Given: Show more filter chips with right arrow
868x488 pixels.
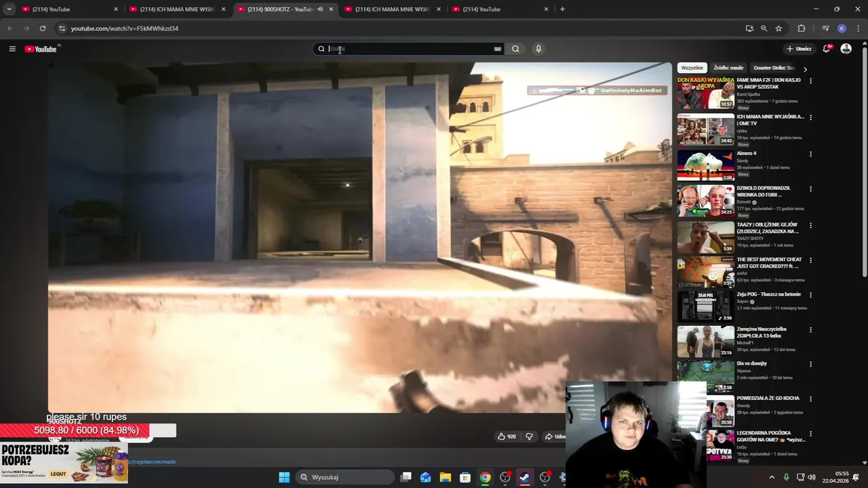Looking at the screenshot, I should click(x=805, y=69).
